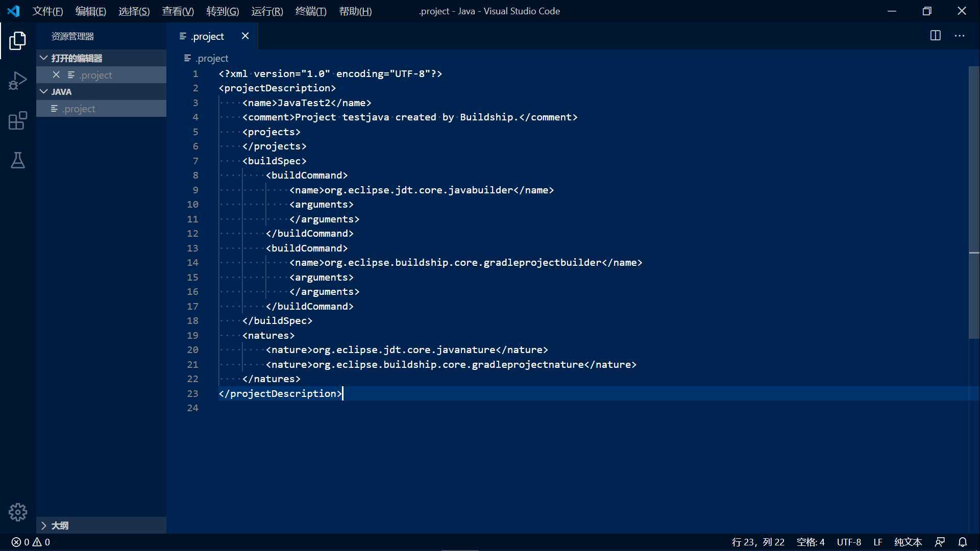Open the File menu 文件(F)

point(48,11)
